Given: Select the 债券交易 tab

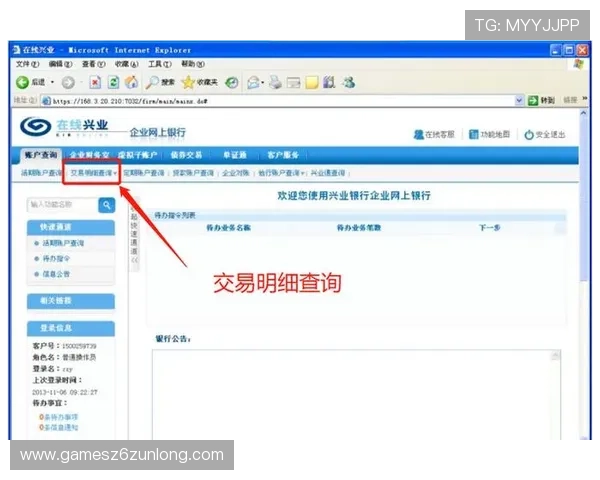Looking at the screenshot, I should click(186, 155).
